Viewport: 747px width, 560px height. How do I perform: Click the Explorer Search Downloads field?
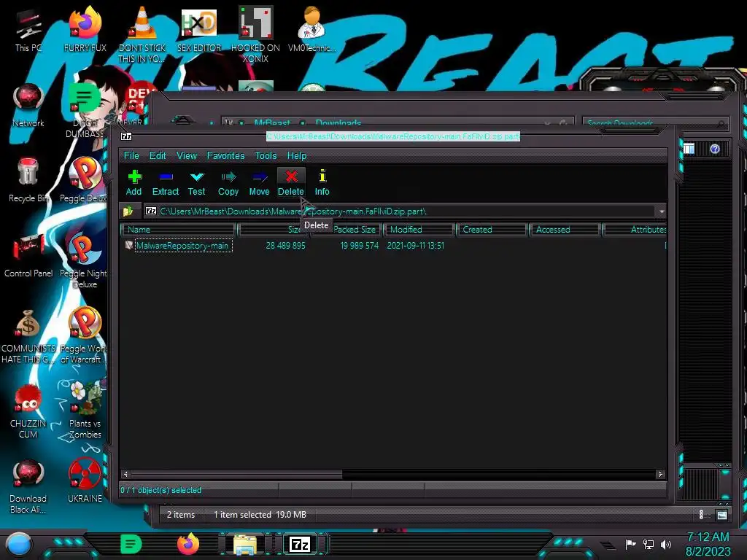(x=655, y=123)
